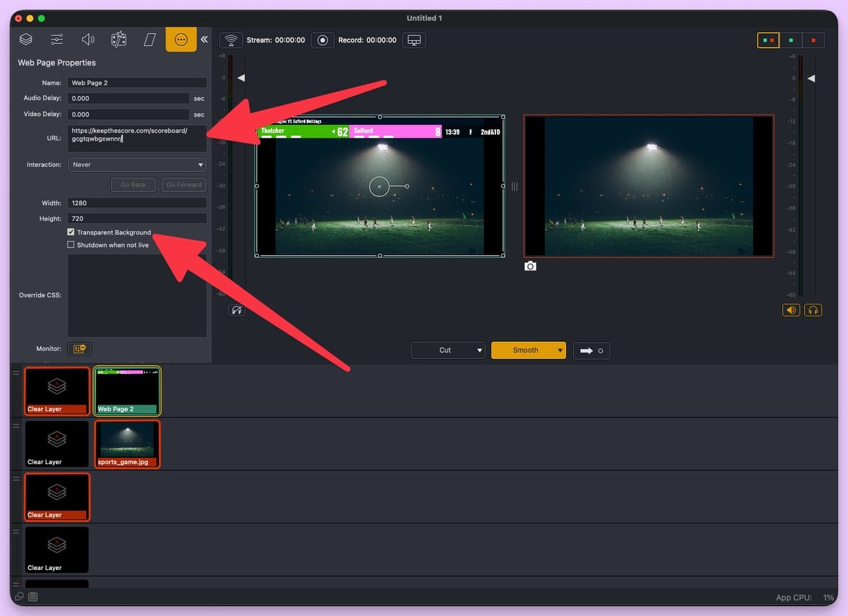Take a snapshot with the camera icon
The height and width of the screenshot is (616, 848).
[530, 266]
